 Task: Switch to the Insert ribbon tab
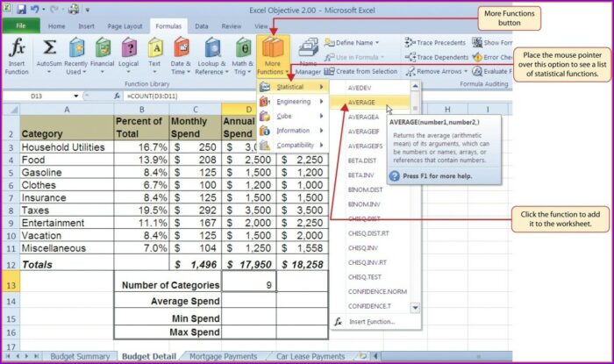(86, 26)
